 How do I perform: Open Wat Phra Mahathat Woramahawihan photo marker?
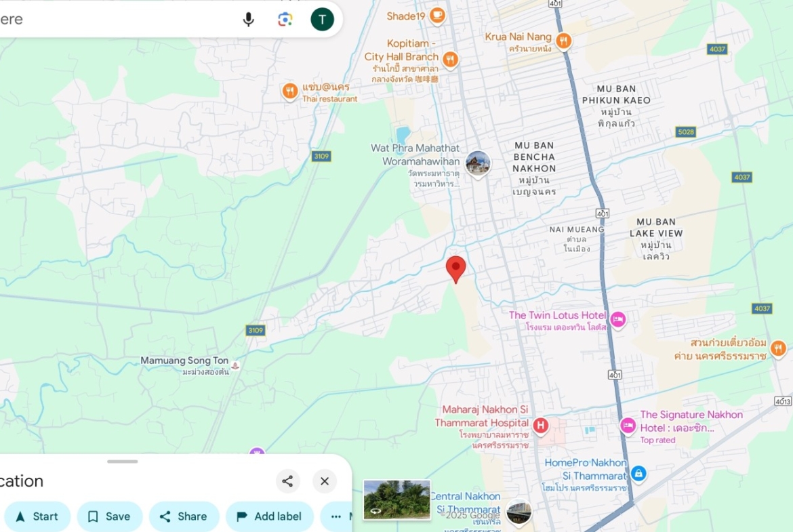(x=478, y=165)
